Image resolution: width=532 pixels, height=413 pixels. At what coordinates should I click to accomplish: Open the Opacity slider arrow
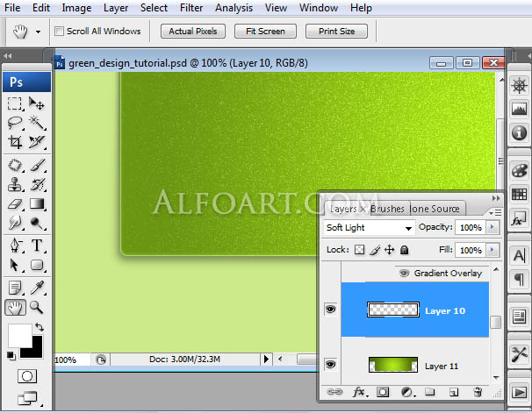[x=492, y=227]
